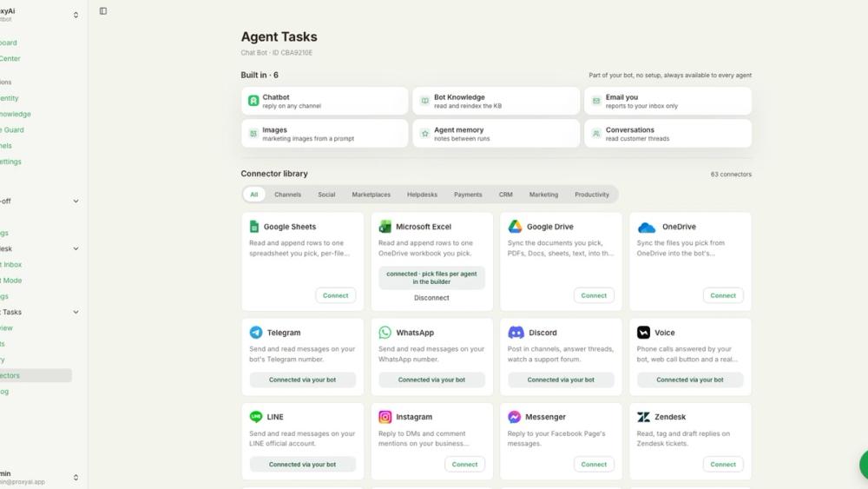Switch to the CRM filter tab
Viewport: 868px width, 489px height.
(x=505, y=195)
